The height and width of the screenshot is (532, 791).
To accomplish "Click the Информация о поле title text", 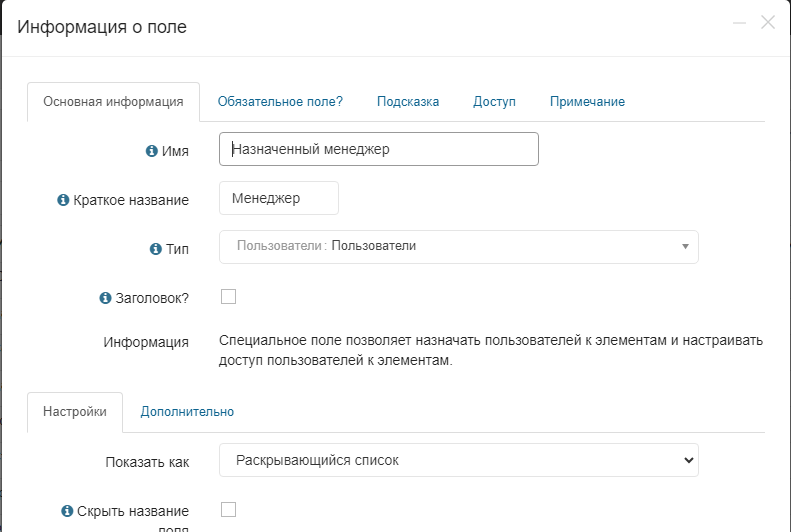I will 102,26.
